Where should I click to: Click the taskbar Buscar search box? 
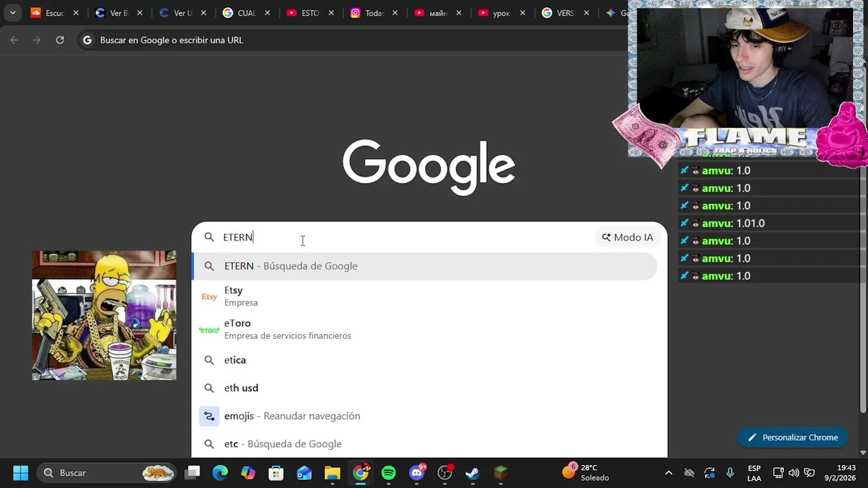[x=105, y=472]
